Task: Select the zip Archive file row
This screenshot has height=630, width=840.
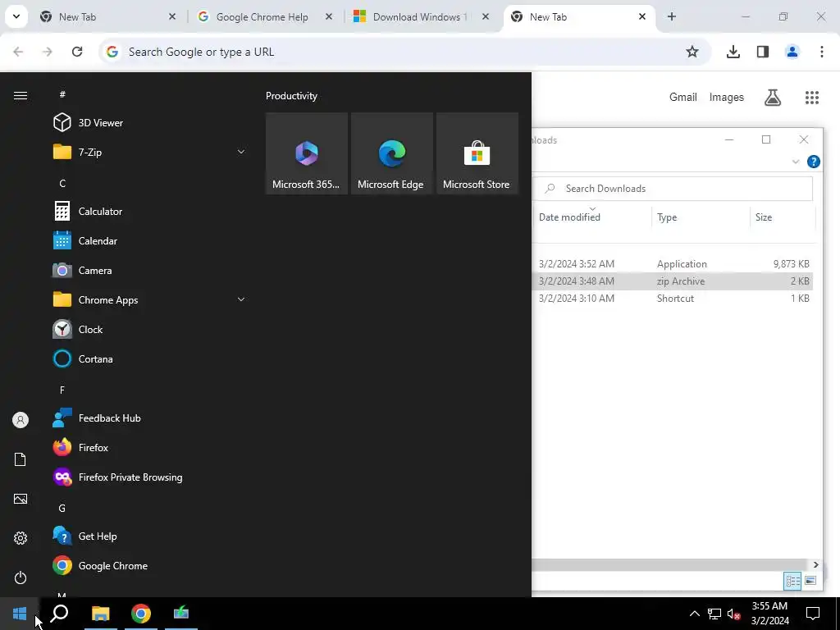Action: [x=673, y=281]
